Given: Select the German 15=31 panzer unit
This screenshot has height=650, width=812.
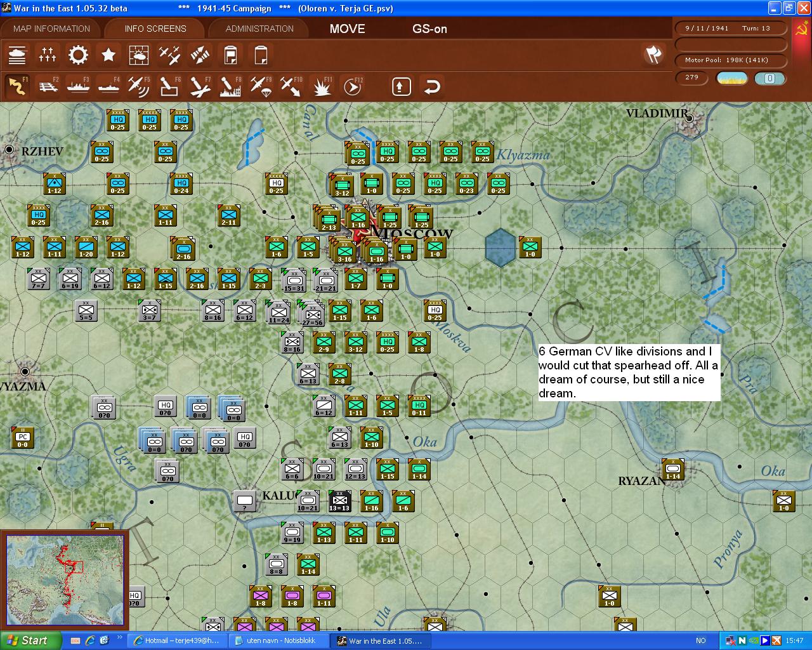Looking at the screenshot, I should point(294,280).
